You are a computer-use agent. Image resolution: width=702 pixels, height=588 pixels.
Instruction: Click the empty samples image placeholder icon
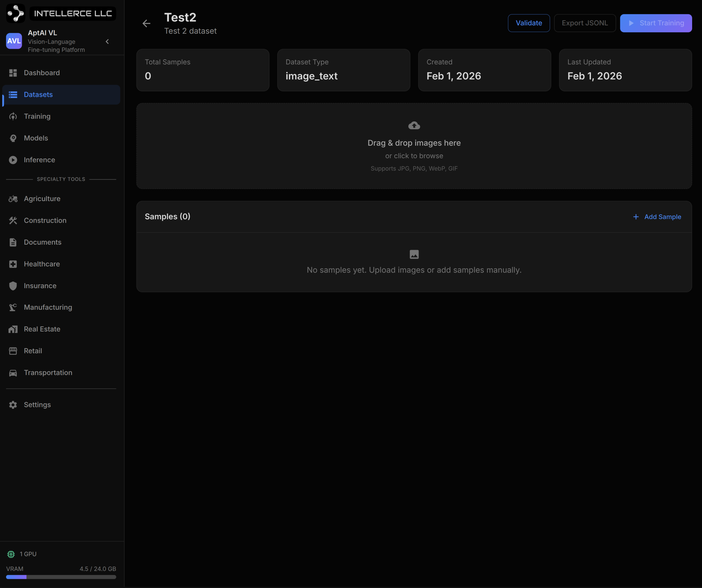point(414,255)
